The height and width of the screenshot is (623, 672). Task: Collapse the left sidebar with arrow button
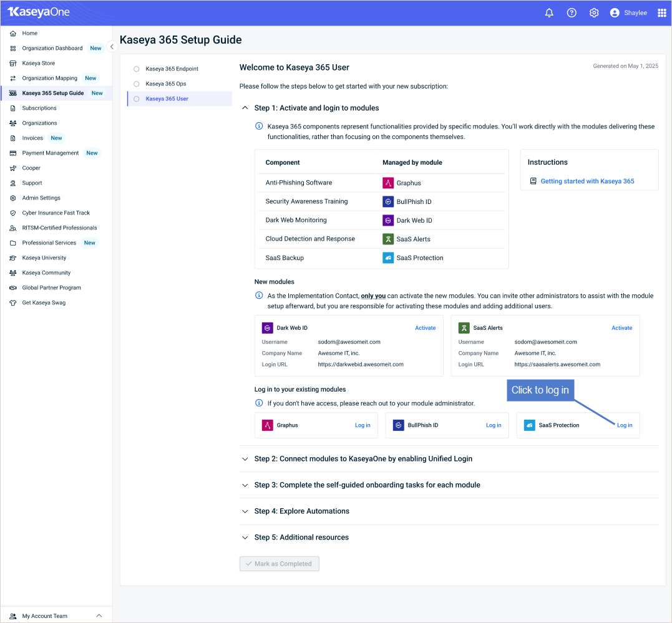[112, 47]
